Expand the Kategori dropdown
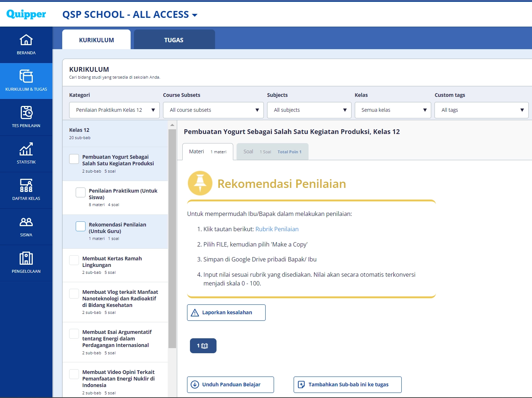532x398 pixels. coord(114,110)
